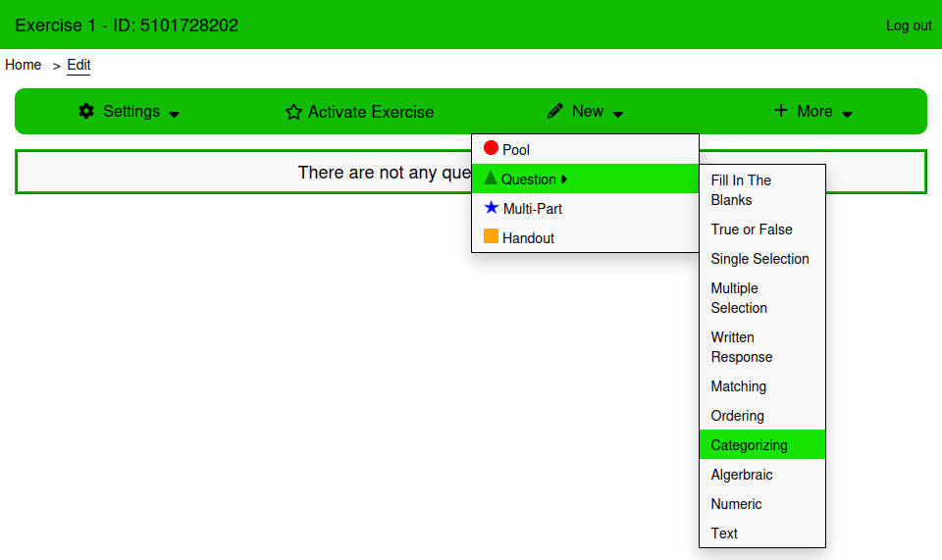Expand the Question submenu arrow
Screen dimensions: 942x560
pyautogui.click(x=564, y=179)
